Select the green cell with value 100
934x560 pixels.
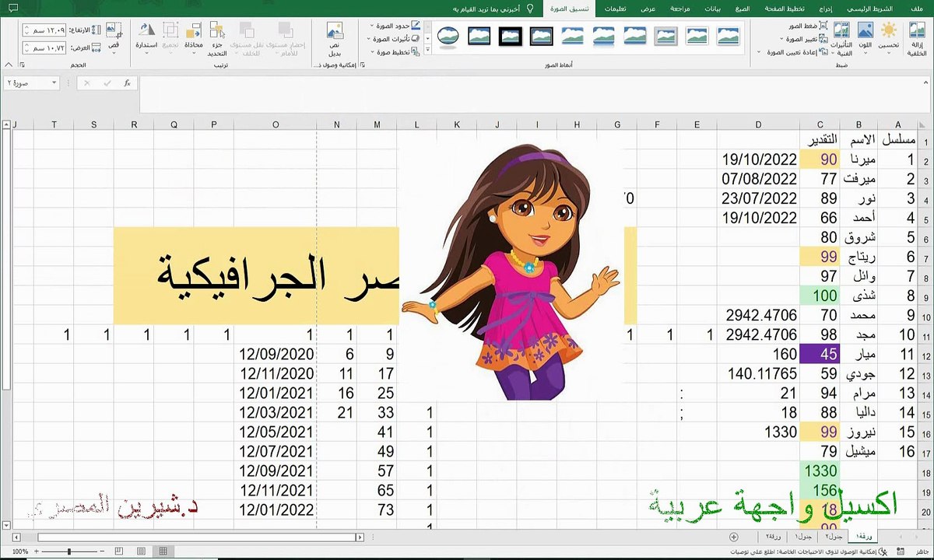click(x=820, y=296)
